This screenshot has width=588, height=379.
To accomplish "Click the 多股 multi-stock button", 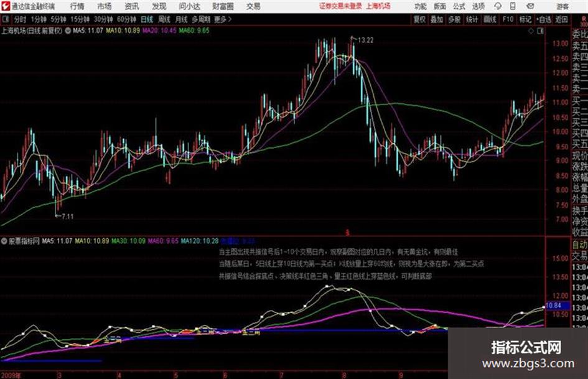I will click(454, 19).
